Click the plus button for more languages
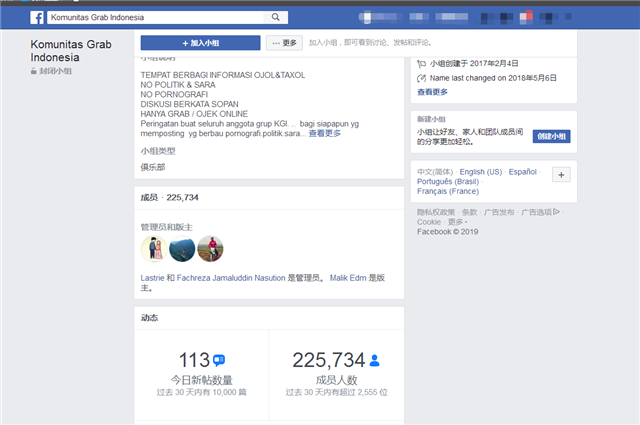Image resolution: width=640 pixels, height=425 pixels. (x=561, y=175)
